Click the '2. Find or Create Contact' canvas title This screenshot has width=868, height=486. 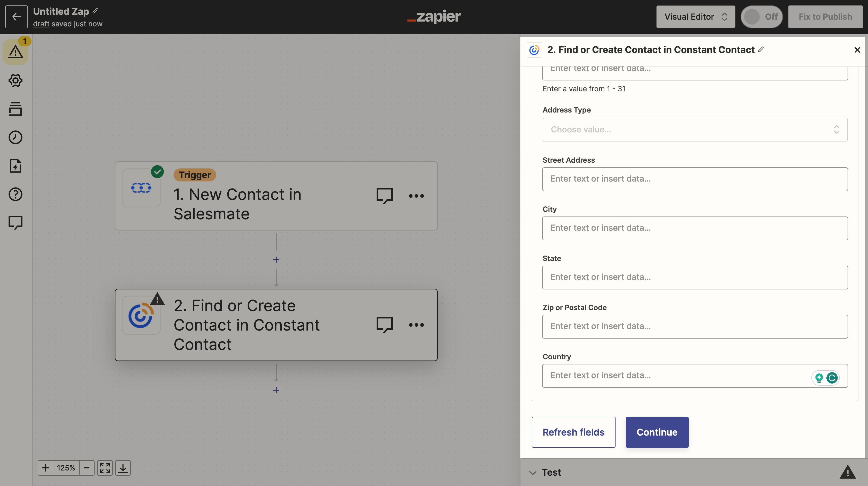[247, 325]
